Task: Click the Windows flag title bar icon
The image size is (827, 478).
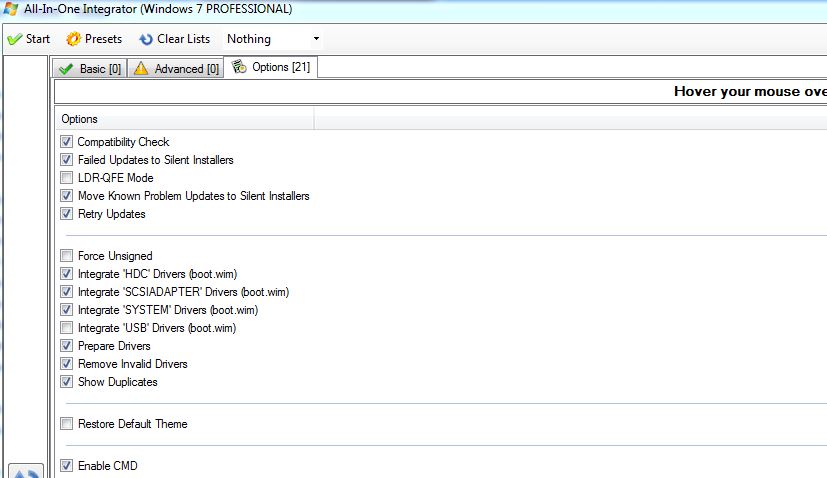Action: point(11,8)
